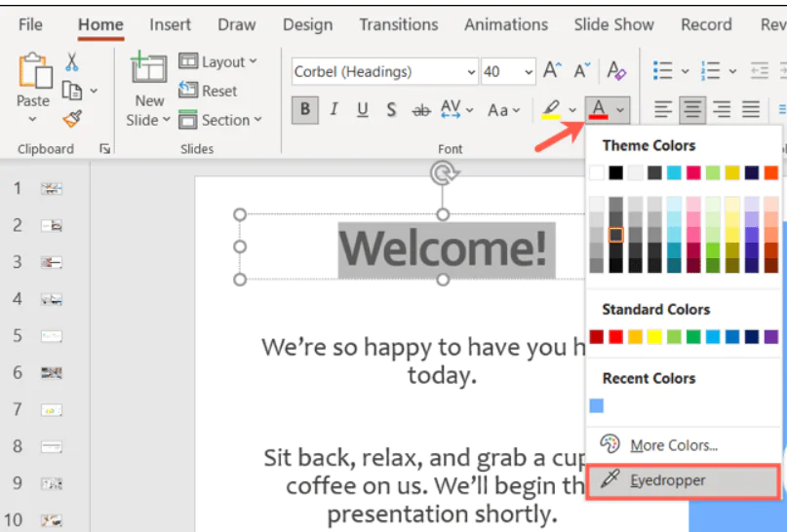Click the numbered list icon
The image size is (787, 532).
[x=711, y=71]
